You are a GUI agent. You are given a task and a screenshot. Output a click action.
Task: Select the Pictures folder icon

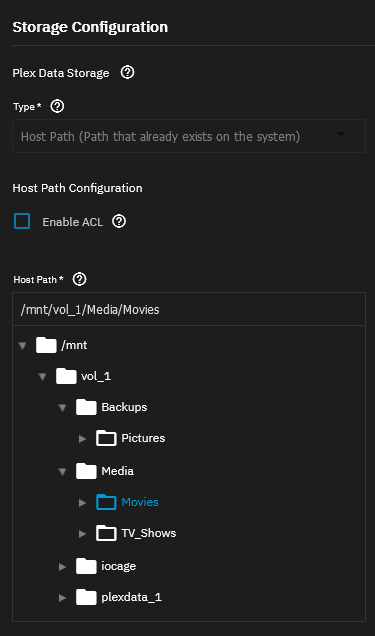(x=106, y=438)
